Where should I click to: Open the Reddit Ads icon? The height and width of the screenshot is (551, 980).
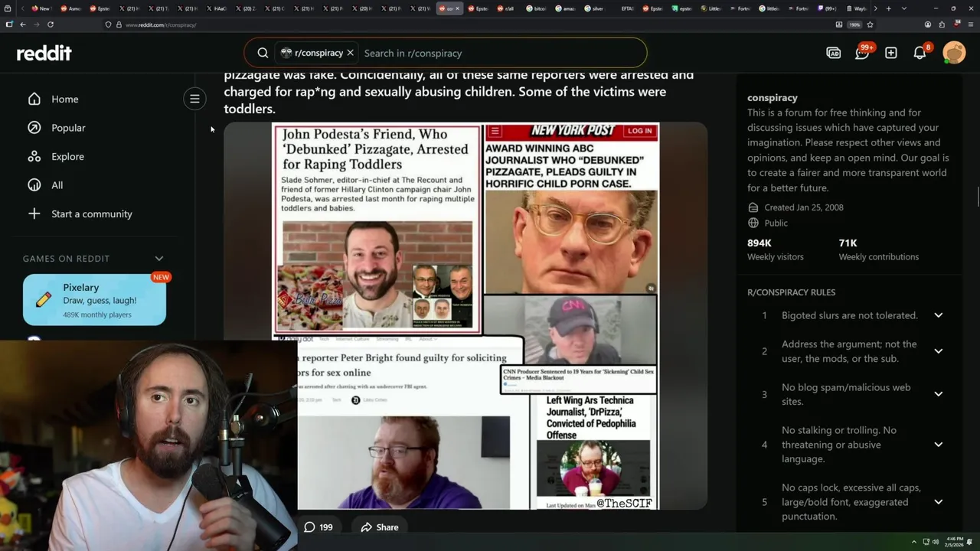[x=833, y=53]
